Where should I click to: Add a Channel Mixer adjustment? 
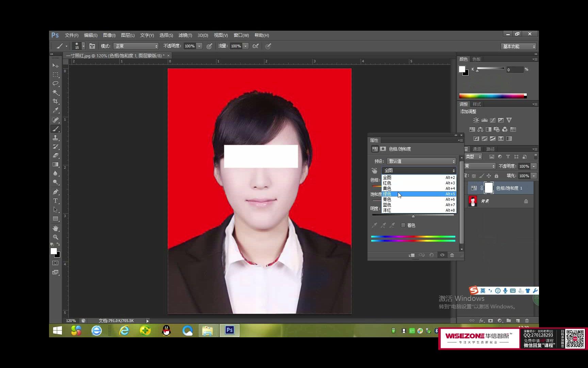pos(505,129)
